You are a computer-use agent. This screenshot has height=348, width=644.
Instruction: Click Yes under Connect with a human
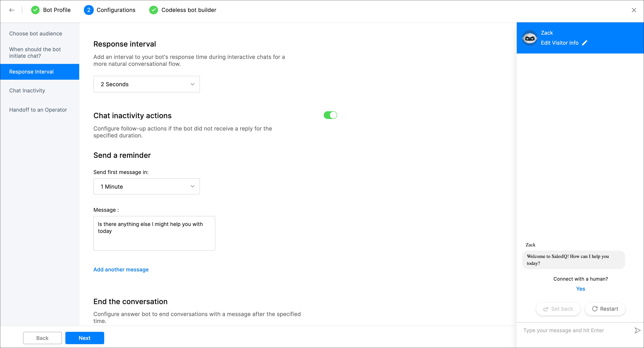coord(581,289)
